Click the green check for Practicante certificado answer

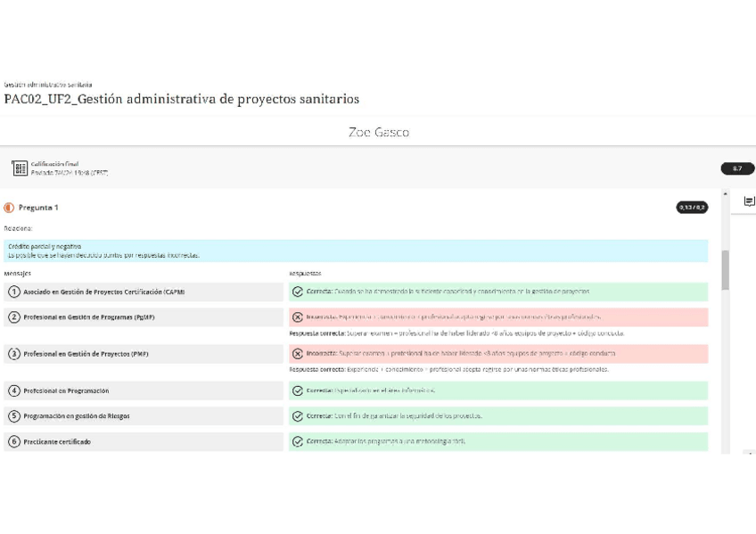(x=295, y=442)
